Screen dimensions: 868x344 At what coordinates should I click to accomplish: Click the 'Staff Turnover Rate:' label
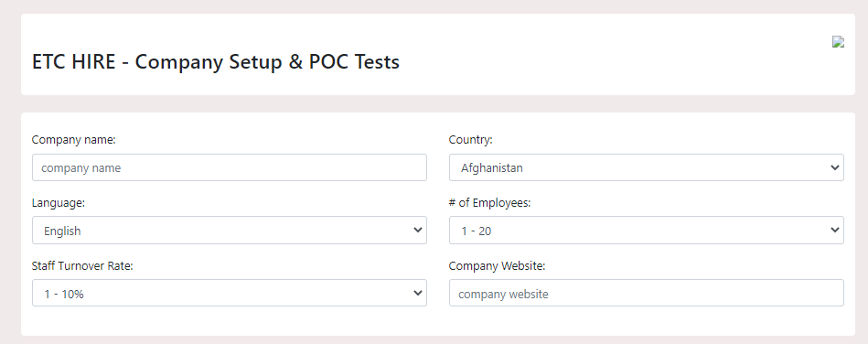[x=82, y=266]
